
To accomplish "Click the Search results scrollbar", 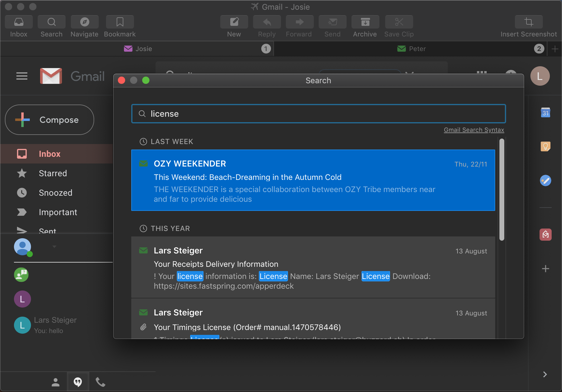I will tap(502, 190).
